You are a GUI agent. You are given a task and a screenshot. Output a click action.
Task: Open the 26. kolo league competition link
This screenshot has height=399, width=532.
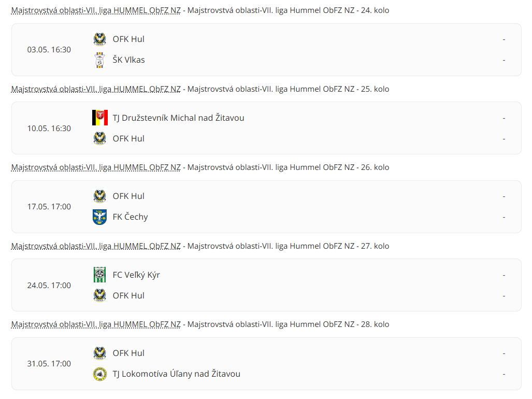pyautogui.click(x=96, y=167)
